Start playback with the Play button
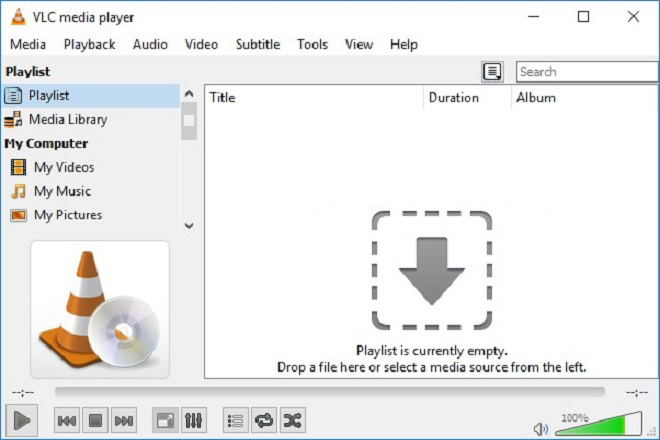The image size is (660, 440). coord(21,420)
